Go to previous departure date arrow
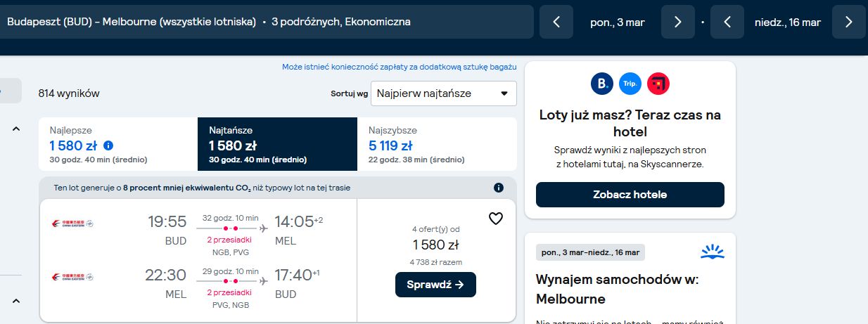 (x=556, y=22)
